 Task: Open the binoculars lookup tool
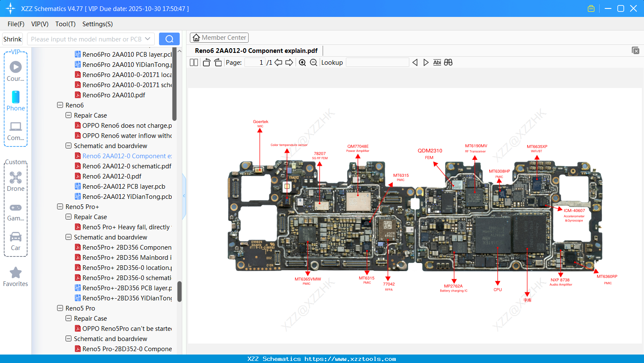coord(448,62)
